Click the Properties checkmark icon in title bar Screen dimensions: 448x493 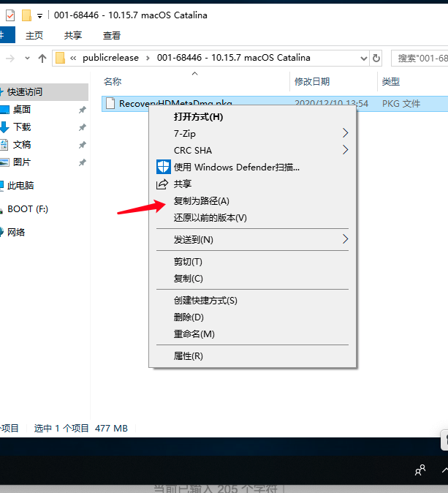[x=10, y=15]
